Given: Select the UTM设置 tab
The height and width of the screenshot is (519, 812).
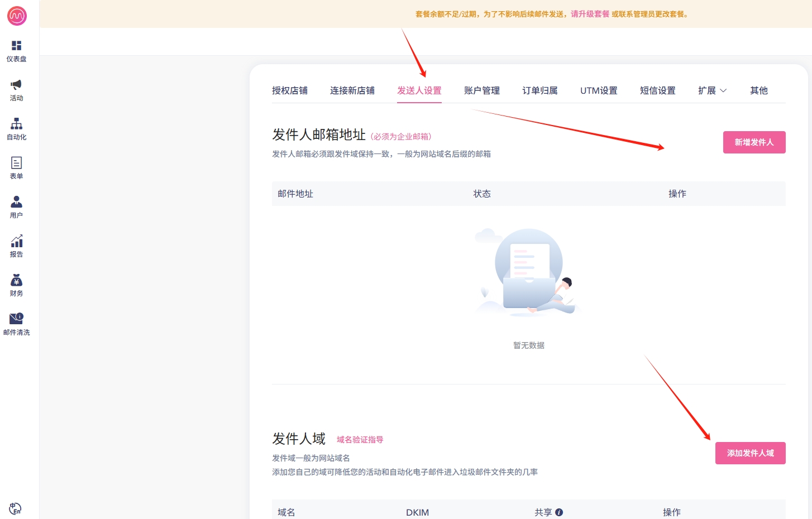Looking at the screenshot, I should tap(599, 90).
